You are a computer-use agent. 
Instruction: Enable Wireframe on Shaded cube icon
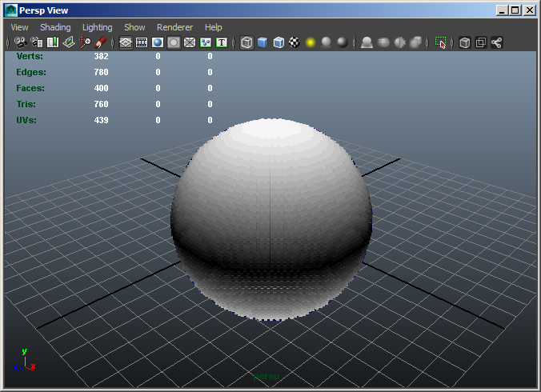[279, 42]
